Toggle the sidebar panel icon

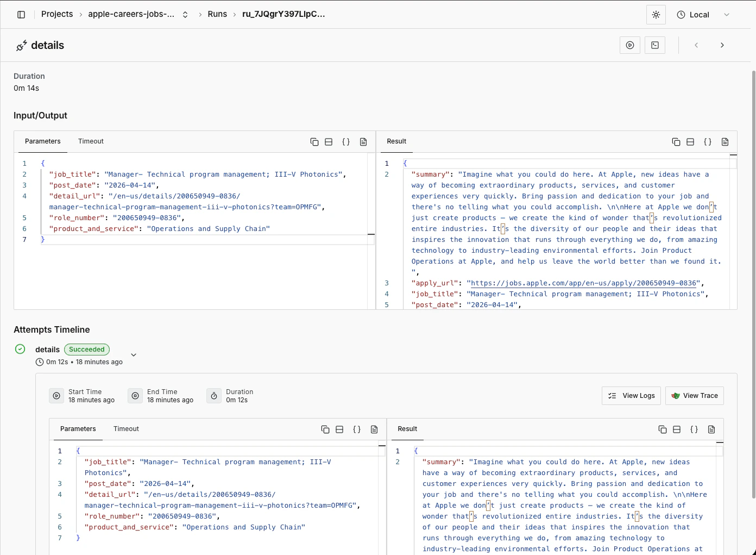[21, 15]
